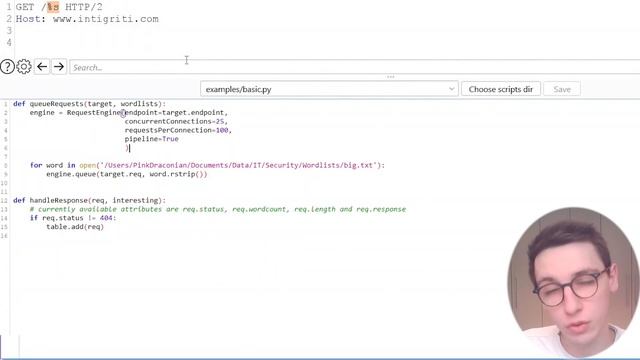Click the Save button
The image size is (640, 360).
(x=562, y=89)
